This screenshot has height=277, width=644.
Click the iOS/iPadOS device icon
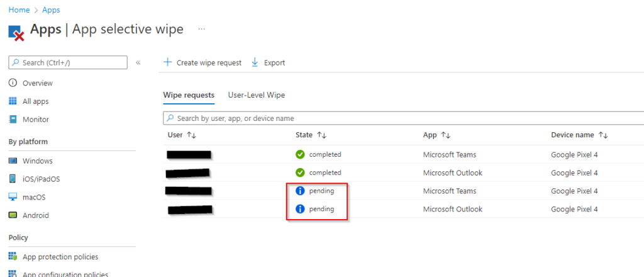coord(13,179)
